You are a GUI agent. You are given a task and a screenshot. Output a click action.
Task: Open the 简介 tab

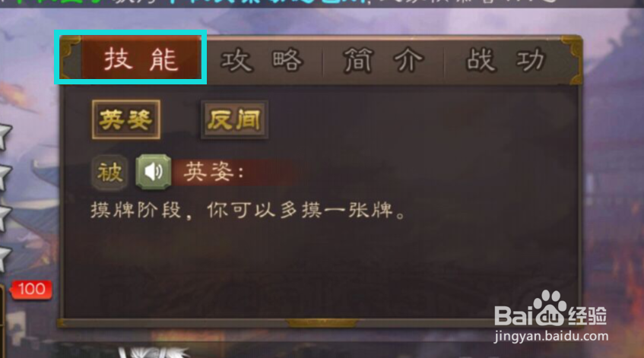[x=382, y=60]
